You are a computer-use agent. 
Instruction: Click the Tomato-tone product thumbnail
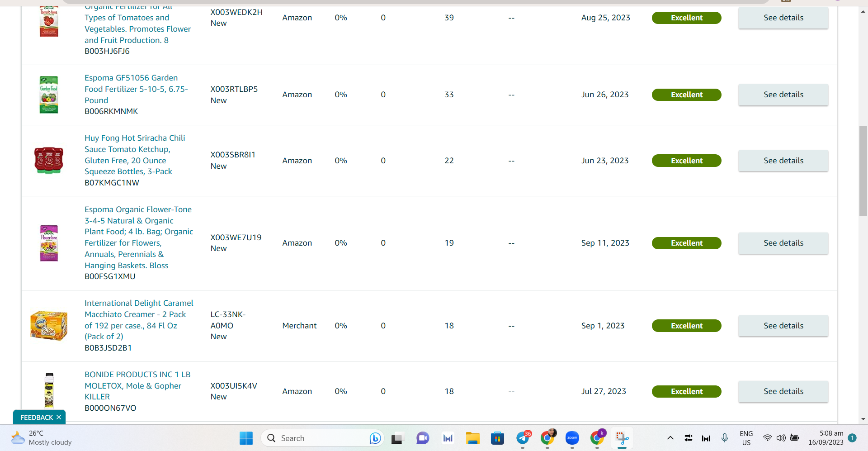(49, 21)
